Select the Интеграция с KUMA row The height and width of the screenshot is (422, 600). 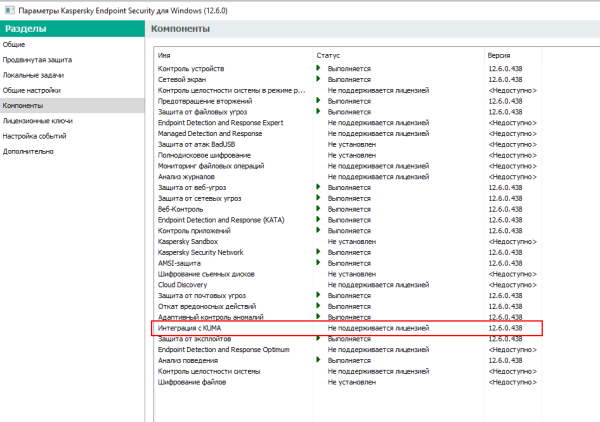coord(347,328)
